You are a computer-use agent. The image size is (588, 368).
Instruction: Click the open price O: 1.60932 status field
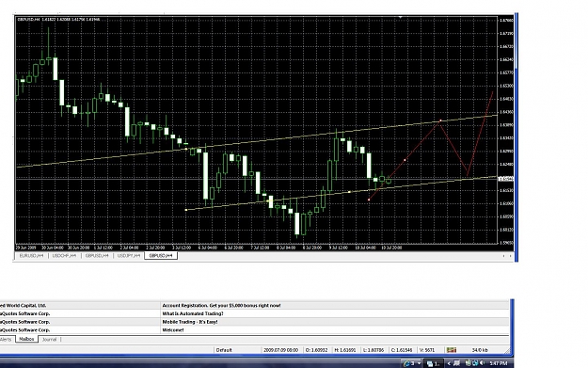point(316,350)
